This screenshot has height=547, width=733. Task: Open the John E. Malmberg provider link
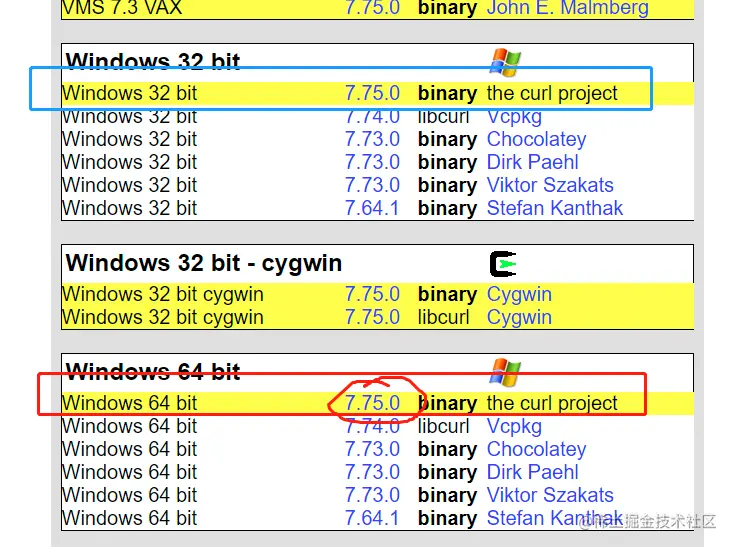click(x=568, y=8)
